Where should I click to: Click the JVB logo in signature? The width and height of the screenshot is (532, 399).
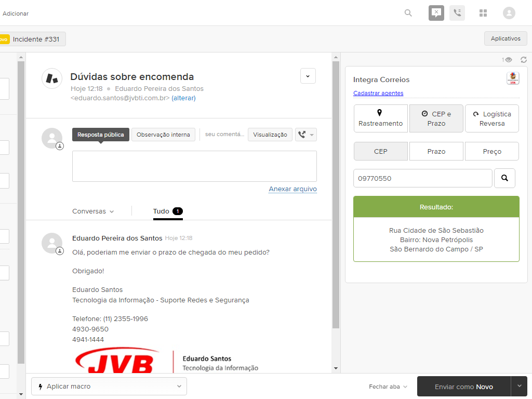coord(117,361)
